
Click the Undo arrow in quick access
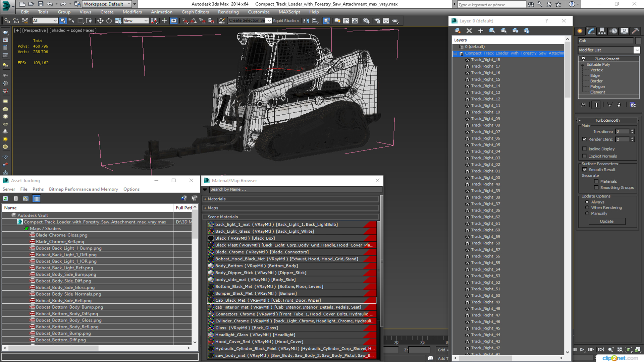click(50, 4)
